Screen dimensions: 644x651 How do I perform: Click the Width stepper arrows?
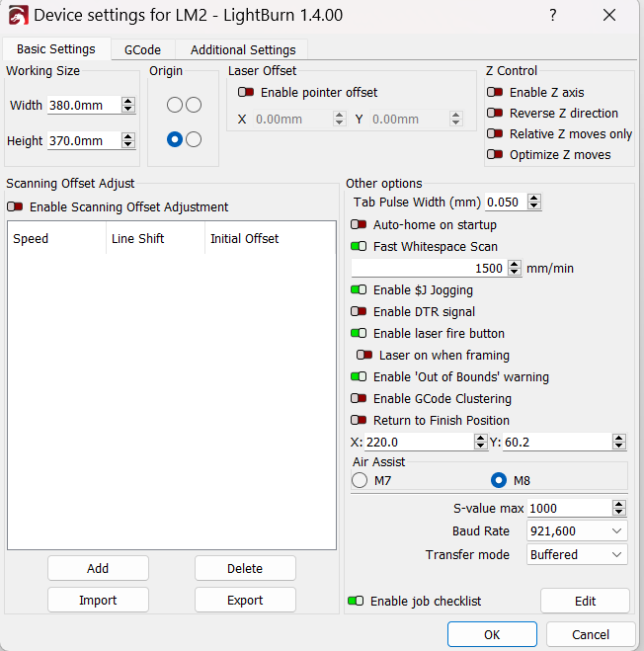click(128, 105)
